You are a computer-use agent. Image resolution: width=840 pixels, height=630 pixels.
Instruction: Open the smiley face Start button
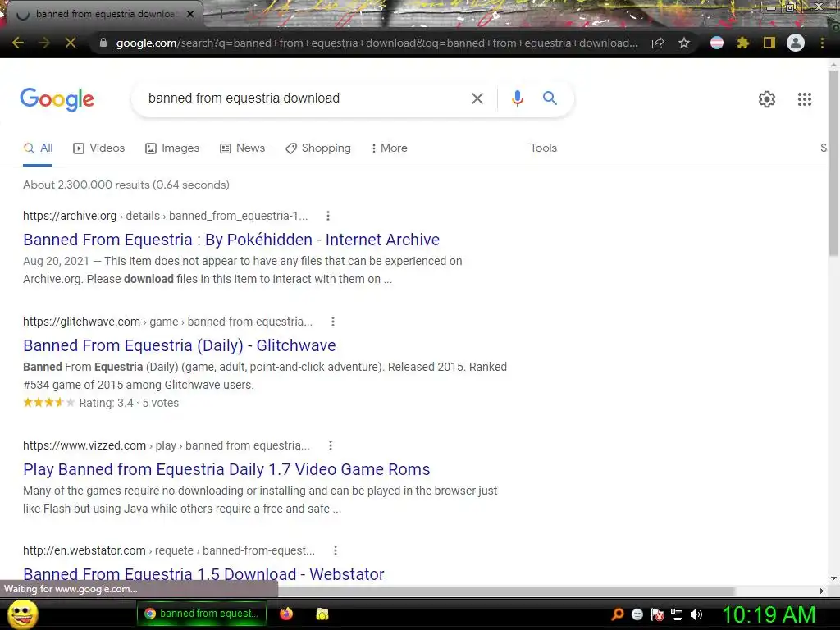point(22,614)
